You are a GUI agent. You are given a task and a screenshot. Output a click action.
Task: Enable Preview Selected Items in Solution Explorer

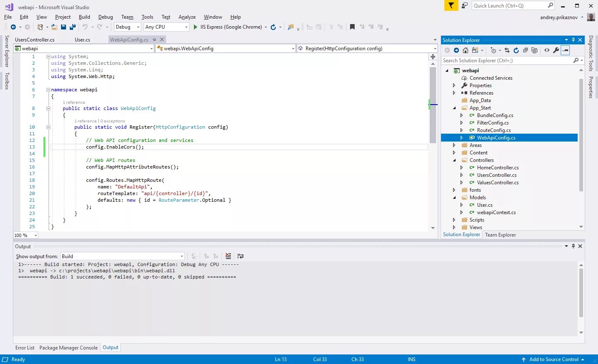(565, 50)
